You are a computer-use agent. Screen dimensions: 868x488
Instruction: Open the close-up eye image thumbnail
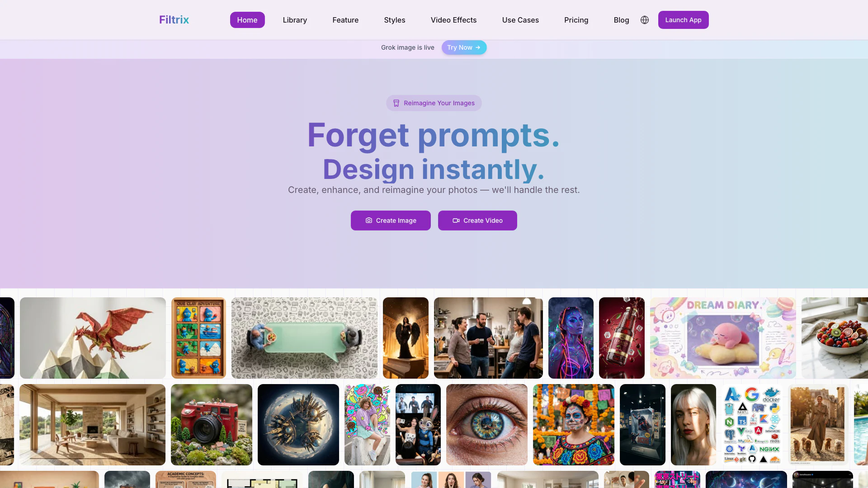[x=487, y=425]
